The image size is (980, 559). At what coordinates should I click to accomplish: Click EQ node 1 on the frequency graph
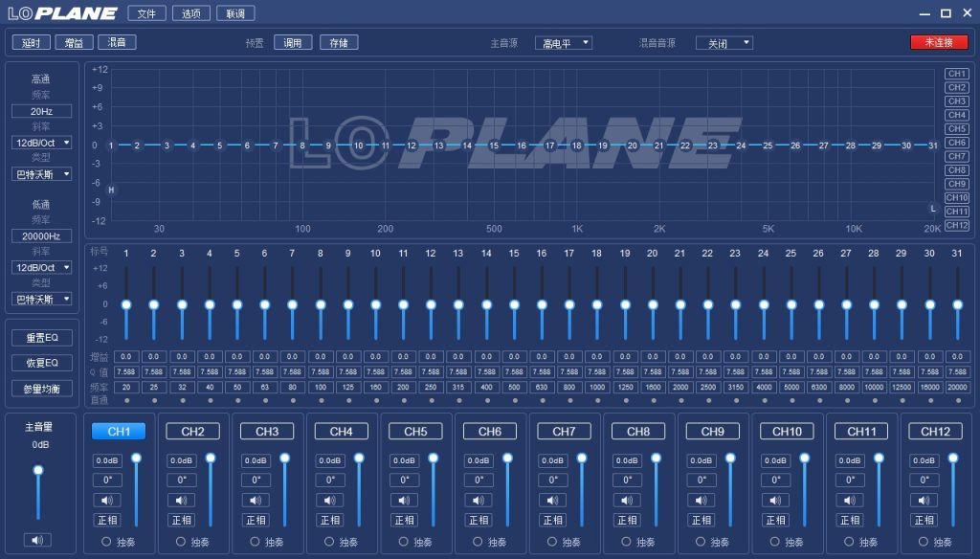coord(111,145)
